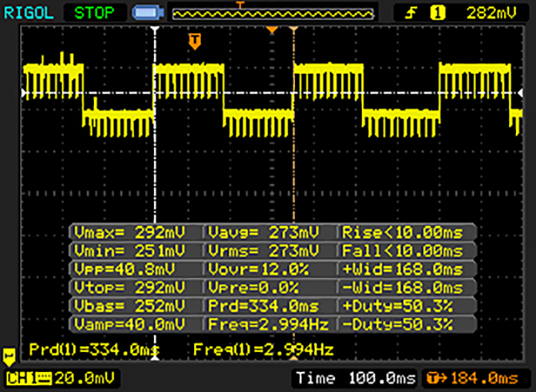Viewport: 536px width, 392px height.
Task: Click the 184.0ms trigger offset readout
Action: (484, 379)
